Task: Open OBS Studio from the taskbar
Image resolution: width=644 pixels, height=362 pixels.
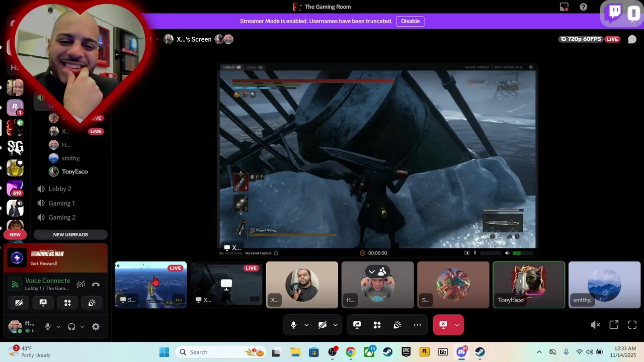Action: (332, 352)
